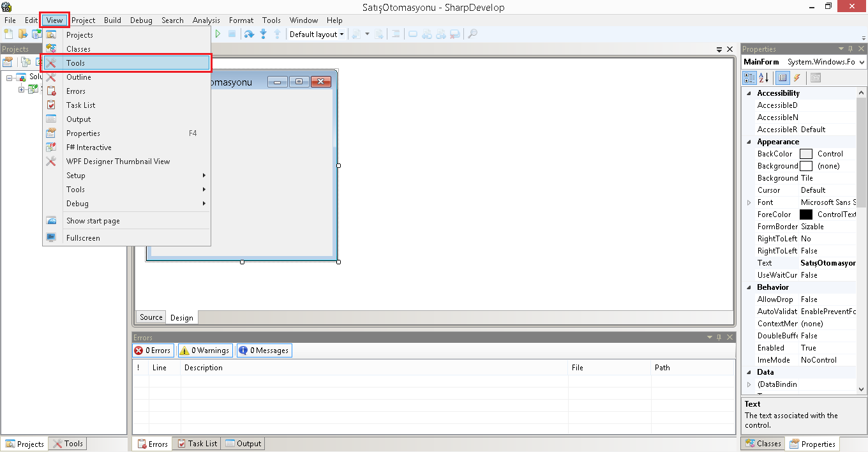
Task: Switch to the Design tab
Action: [x=182, y=317]
